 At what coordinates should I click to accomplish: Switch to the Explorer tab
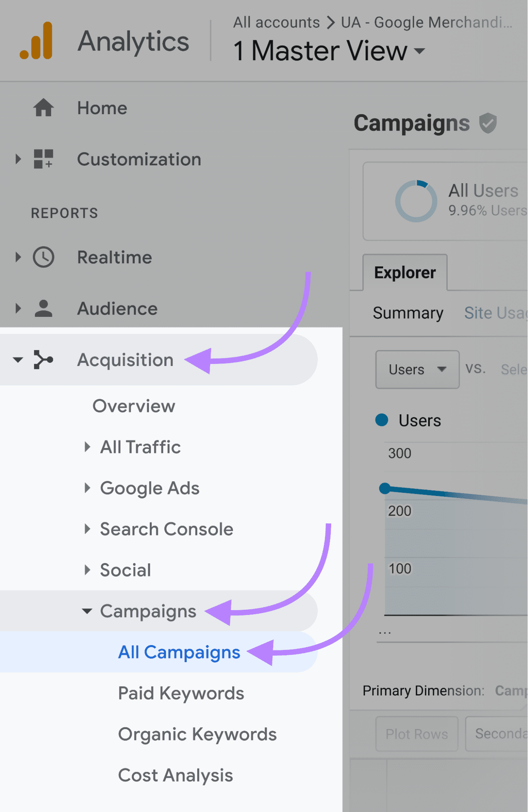tap(405, 272)
